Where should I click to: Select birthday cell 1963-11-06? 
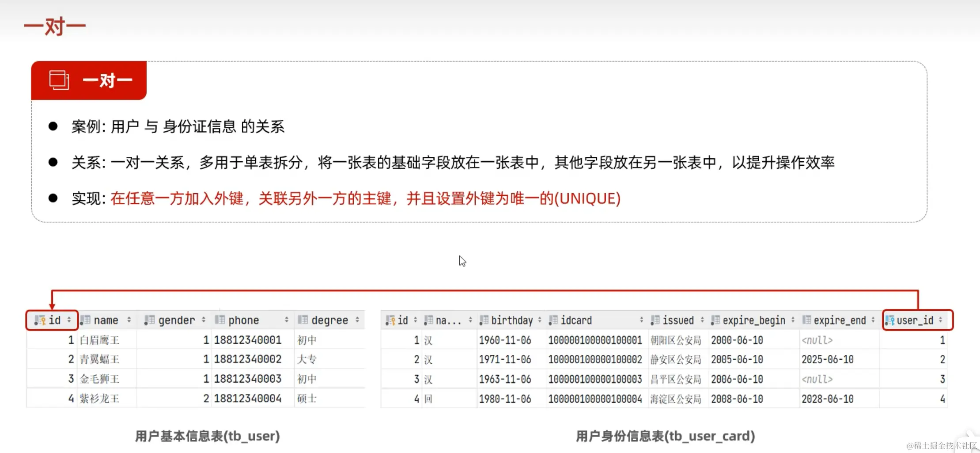[505, 379]
